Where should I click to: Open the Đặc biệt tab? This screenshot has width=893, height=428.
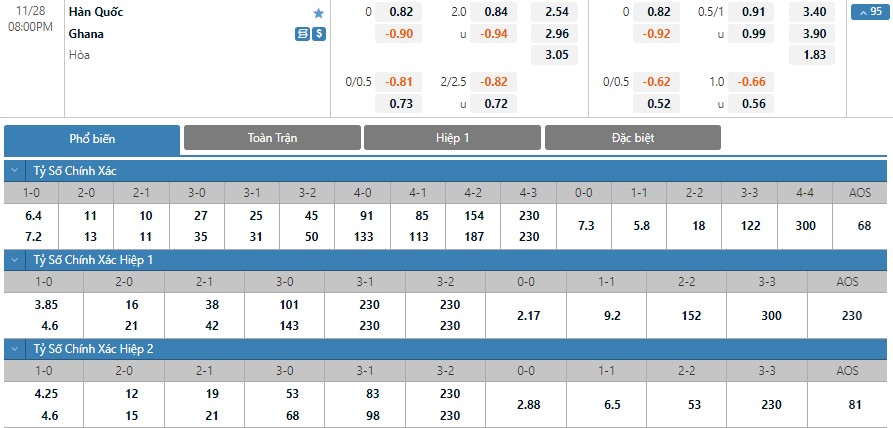pyautogui.click(x=632, y=138)
